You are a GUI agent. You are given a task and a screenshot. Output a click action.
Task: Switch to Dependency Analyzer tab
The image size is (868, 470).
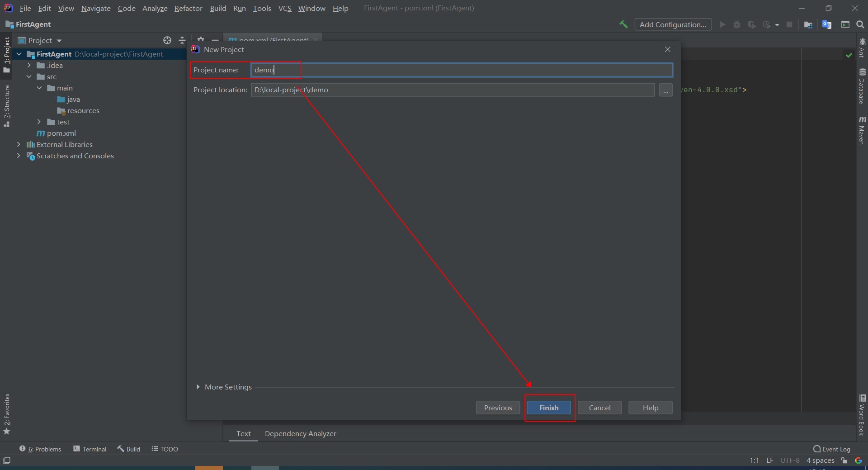coord(301,433)
